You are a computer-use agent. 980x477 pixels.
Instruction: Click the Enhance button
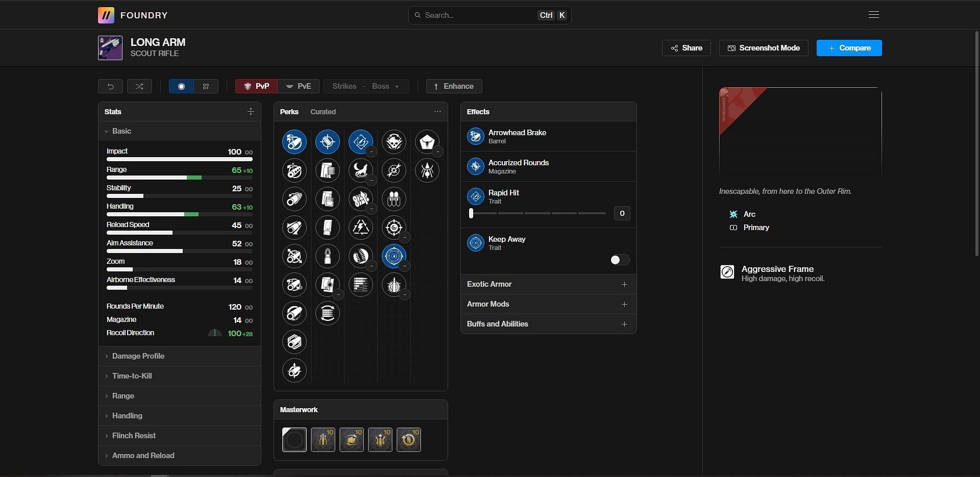(x=454, y=86)
